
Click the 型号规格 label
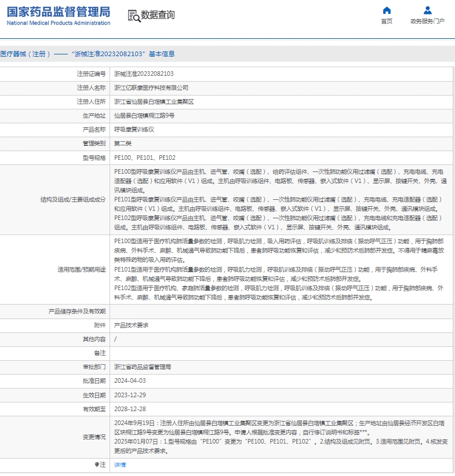tap(94, 158)
